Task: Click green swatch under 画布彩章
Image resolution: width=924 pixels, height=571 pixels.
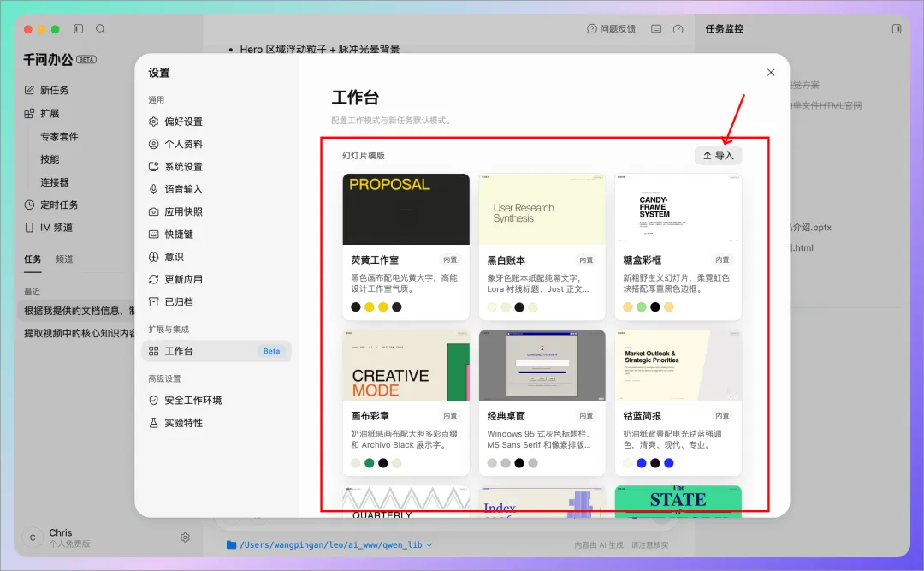Action: click(x=369, y=463)
